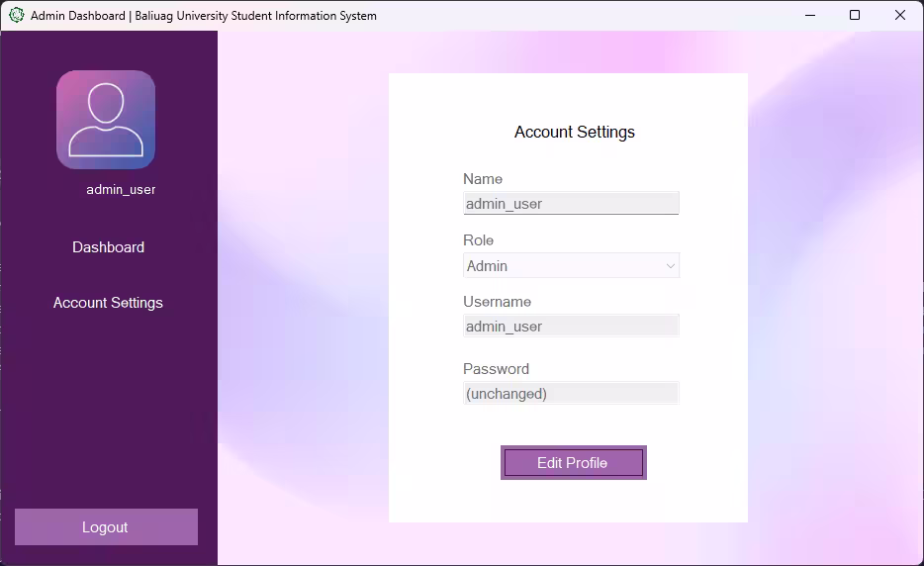Screen dimensions: 924x566
Task: Click the Logout button
Action: tap(106, 527)
